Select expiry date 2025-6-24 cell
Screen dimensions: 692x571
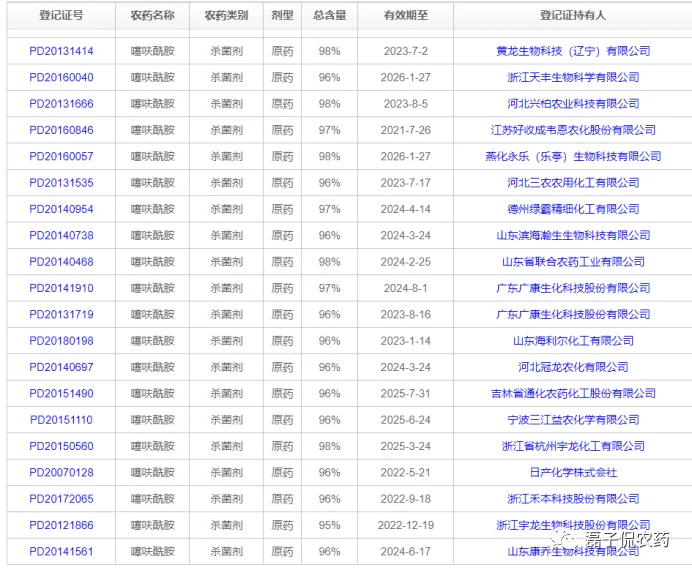tap(406, 420)
